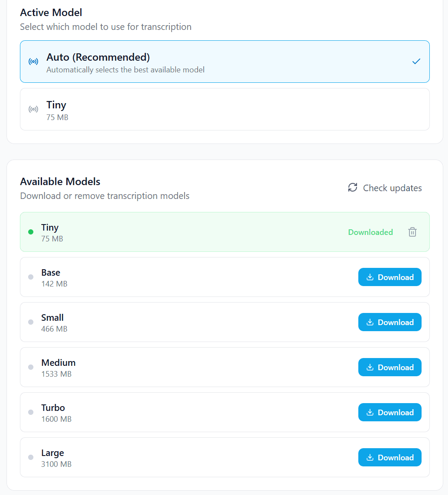Click the broadcast icon on Tiny option

pyautogui.click(x=33, y=109)
